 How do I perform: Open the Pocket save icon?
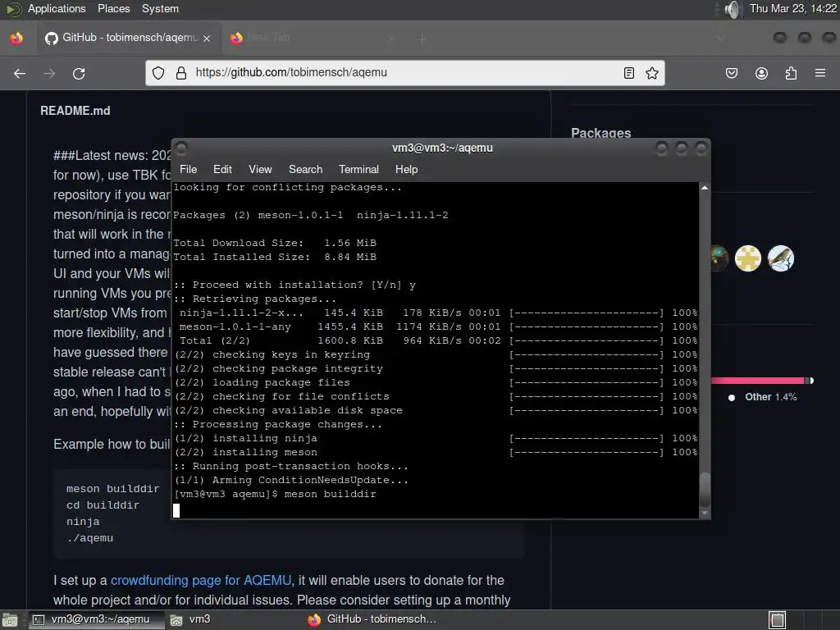[732, 73]
